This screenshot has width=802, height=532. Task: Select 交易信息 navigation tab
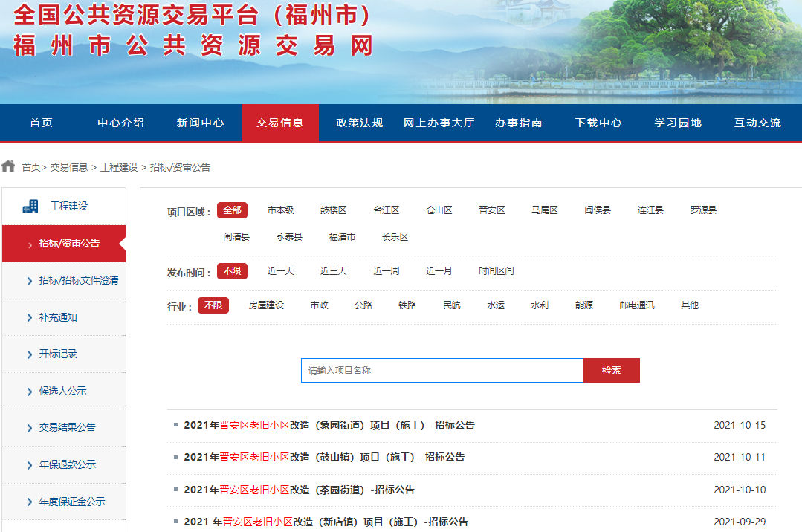pyautogui.click(x=280, y=123)
